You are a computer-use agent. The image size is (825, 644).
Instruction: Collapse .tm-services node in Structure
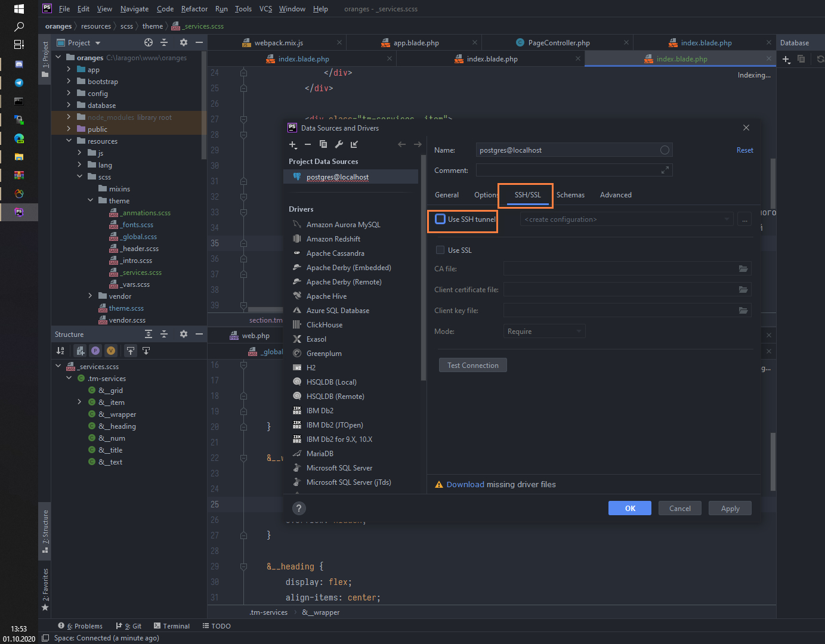tap(69, 378)
